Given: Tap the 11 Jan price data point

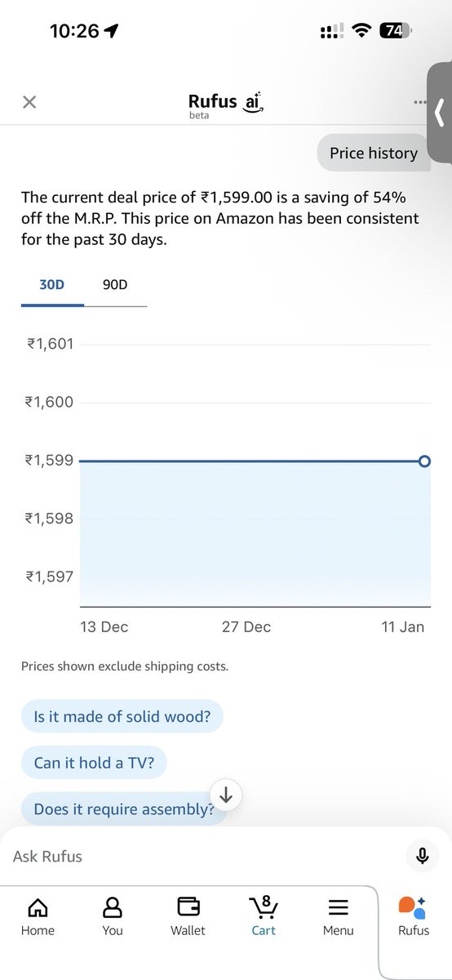Looking at the screenshot, I should pyautogui.click(x=424, y=461).
